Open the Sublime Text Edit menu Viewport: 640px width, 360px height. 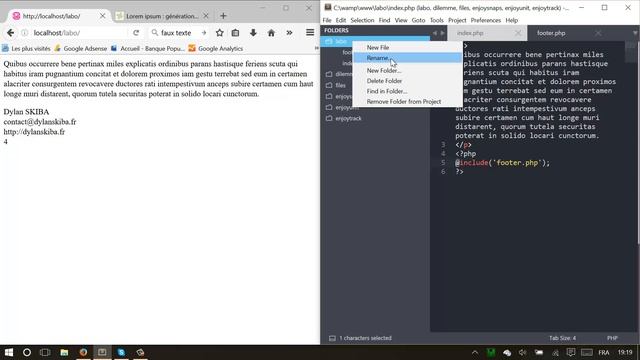tap(341, 20)
